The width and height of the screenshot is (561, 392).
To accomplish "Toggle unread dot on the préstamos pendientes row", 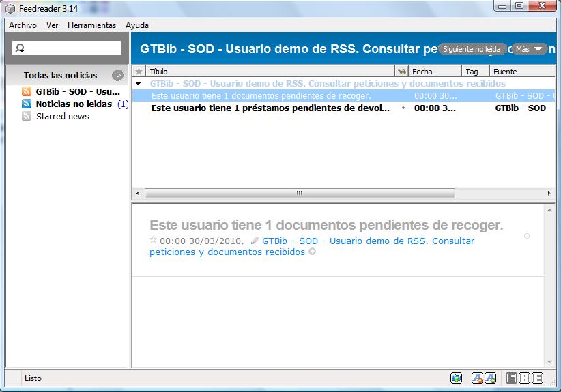I will (403, 108).
